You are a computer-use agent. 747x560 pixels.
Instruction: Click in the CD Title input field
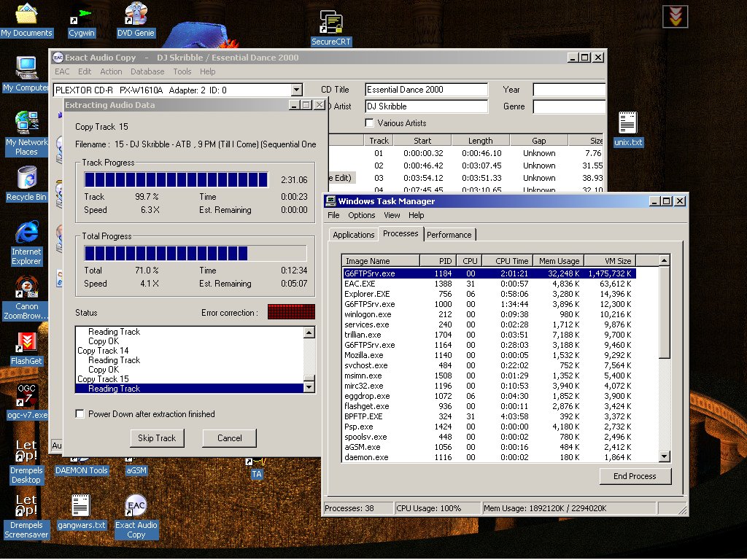[426, 90]
